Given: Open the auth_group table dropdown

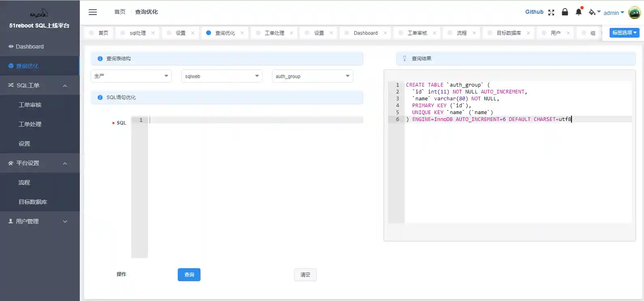Looking at the screenshot, I should click(x=312, y=76).
